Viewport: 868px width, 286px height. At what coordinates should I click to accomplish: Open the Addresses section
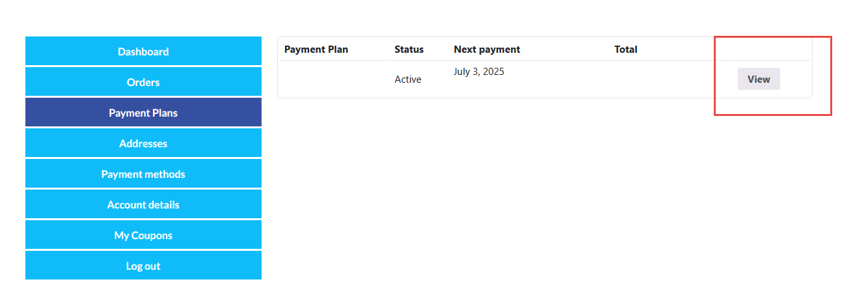[x=143, y=143]
